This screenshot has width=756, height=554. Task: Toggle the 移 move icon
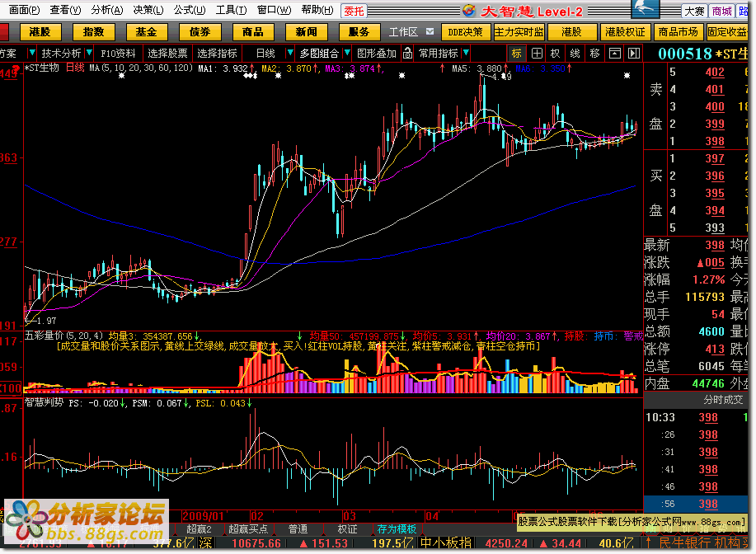[595, 53]
